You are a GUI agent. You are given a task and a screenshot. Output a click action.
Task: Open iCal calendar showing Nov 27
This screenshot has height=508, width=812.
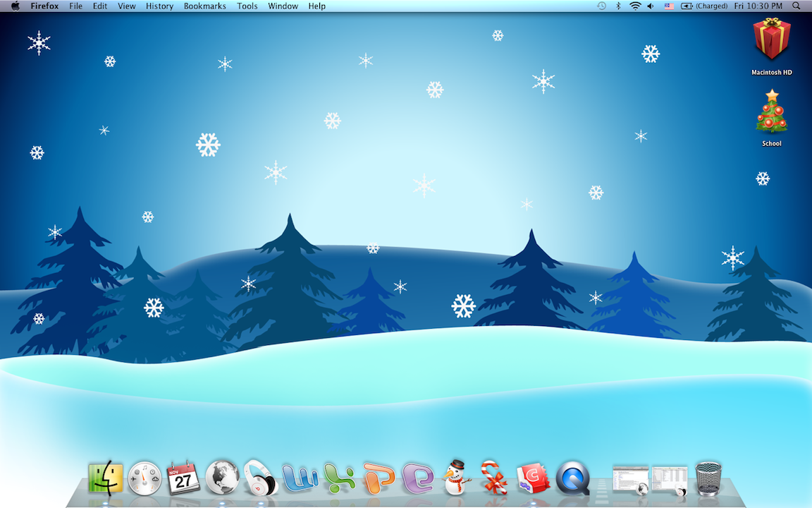[x=183, y=478]
